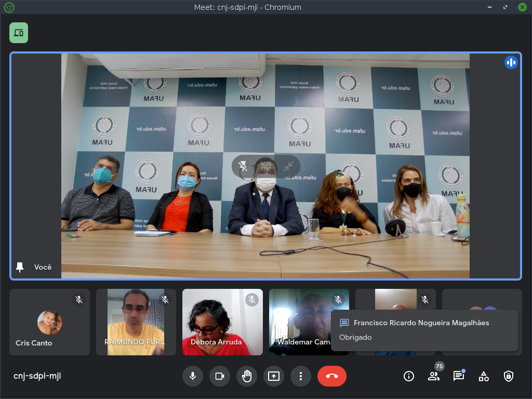532x399 pixels.
Task: Open meeting details info icon
Action: (x=409, y=376)
